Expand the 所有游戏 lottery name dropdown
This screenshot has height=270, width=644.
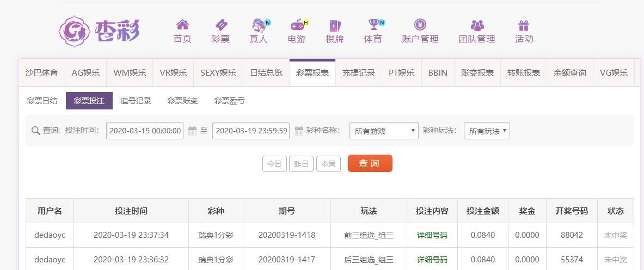click(x=384, y=131)
